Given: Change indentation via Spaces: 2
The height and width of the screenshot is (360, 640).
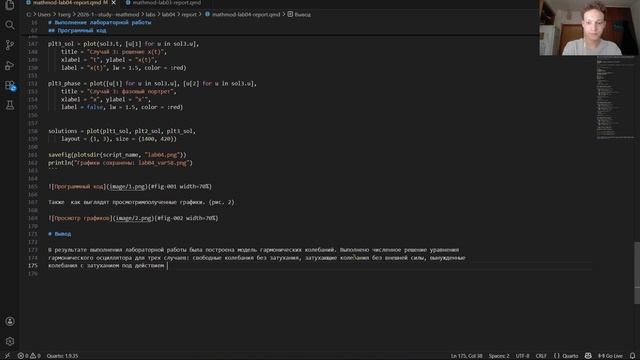Looking at the screenshot, I should point(499,356).
